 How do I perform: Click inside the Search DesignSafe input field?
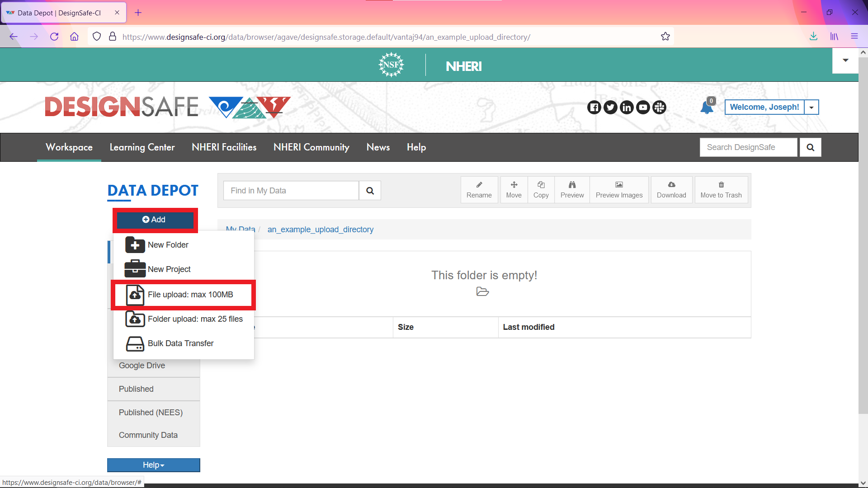pyautogui.click(x=748, y=147)
